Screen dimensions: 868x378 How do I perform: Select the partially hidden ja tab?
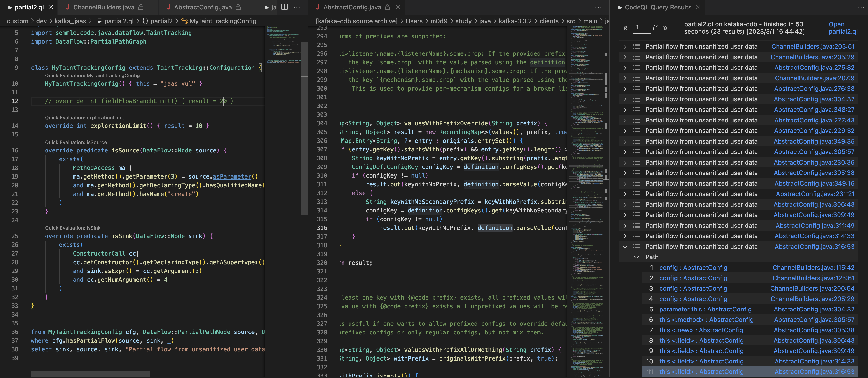270,7
